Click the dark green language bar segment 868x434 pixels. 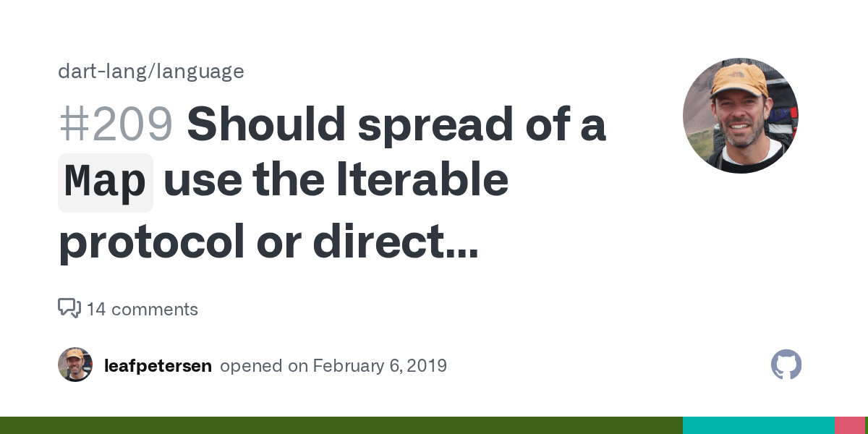pos(341,425)
